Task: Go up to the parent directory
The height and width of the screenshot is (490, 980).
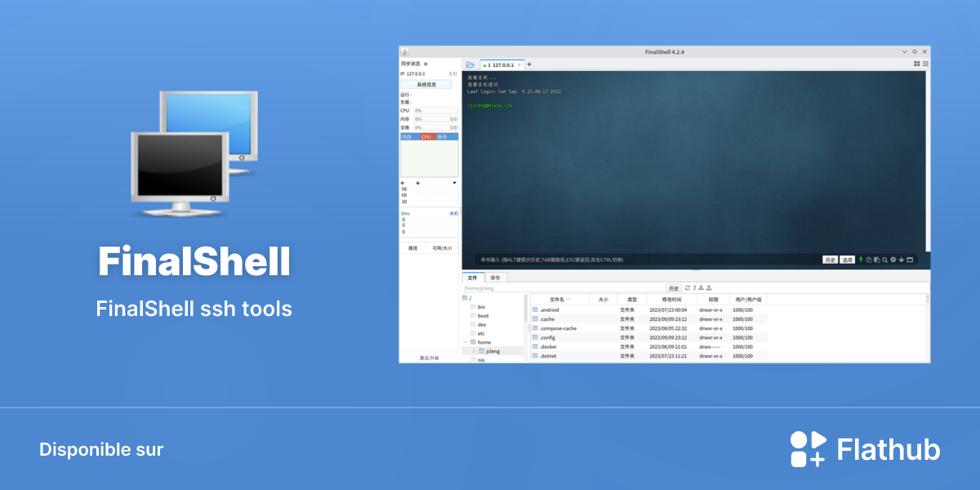Action: tap(695, 288)
